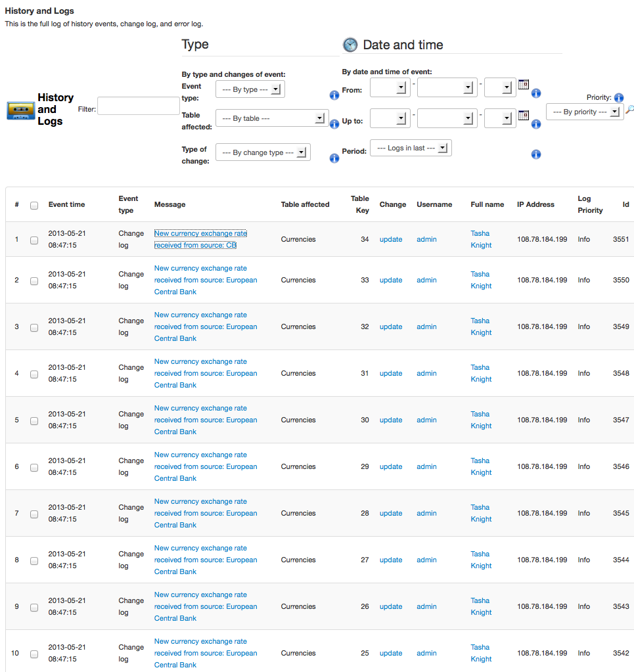634x672 pixels.
Task: Check the box for row 6
Action: click(34, 468)
